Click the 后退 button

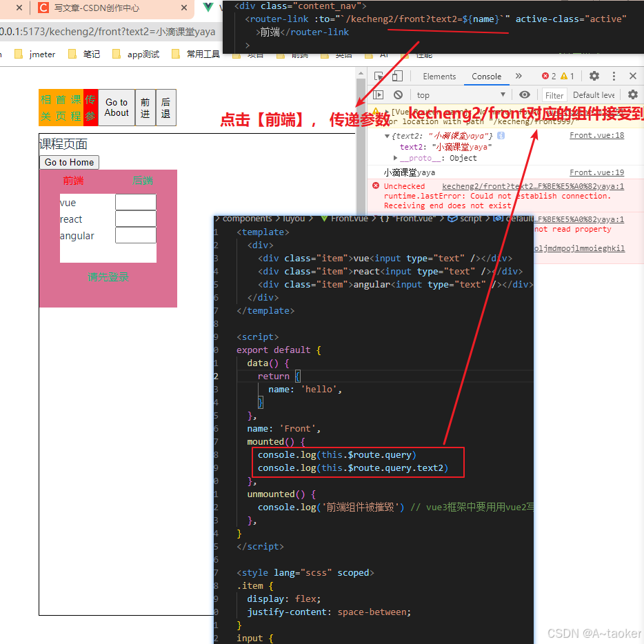pyautogui.click(x=166, y=108)
